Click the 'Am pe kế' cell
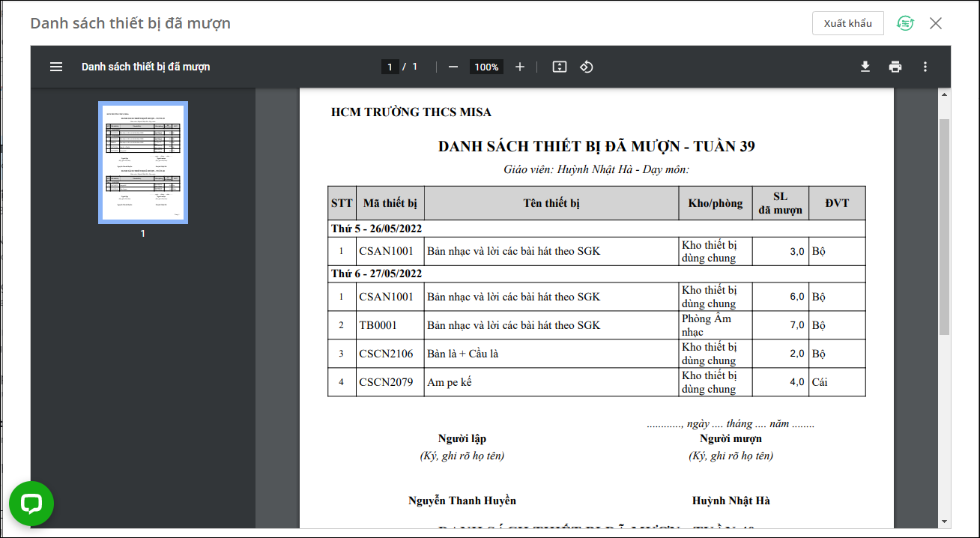 pos(551,382)
